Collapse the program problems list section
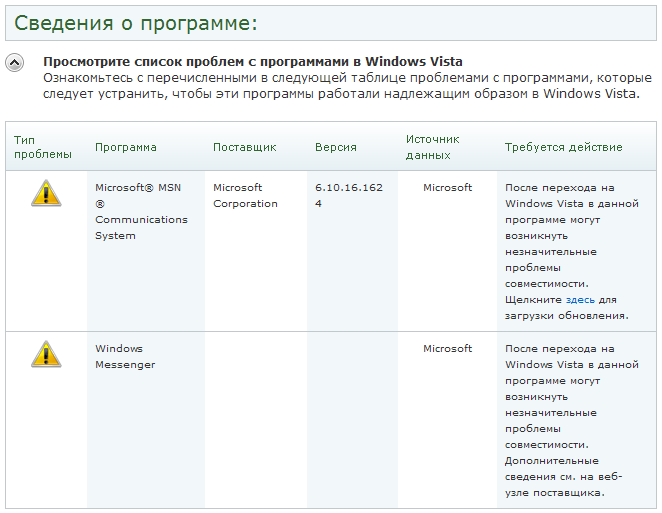Screen dimensions: 662x513 (x=14, y=63)
